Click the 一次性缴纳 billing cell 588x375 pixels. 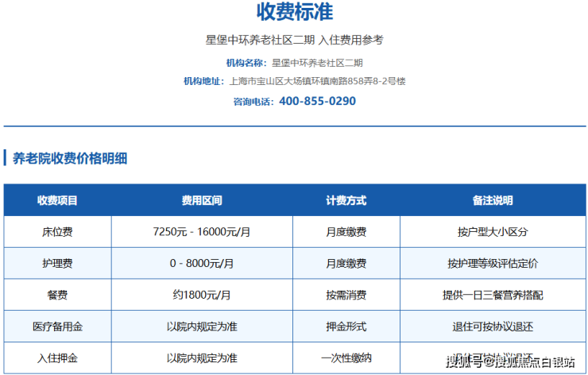tap(346, 358)
